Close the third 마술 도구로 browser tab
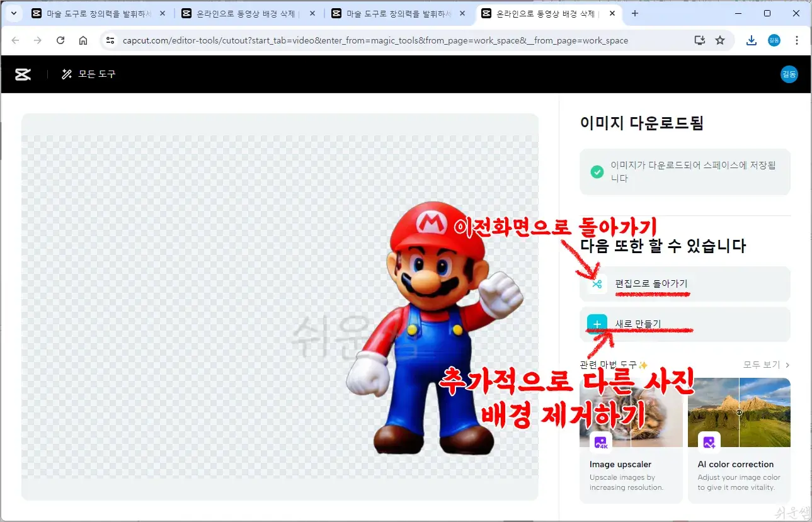This screenshot has width=812, height=522. click(x=462, y=13)
